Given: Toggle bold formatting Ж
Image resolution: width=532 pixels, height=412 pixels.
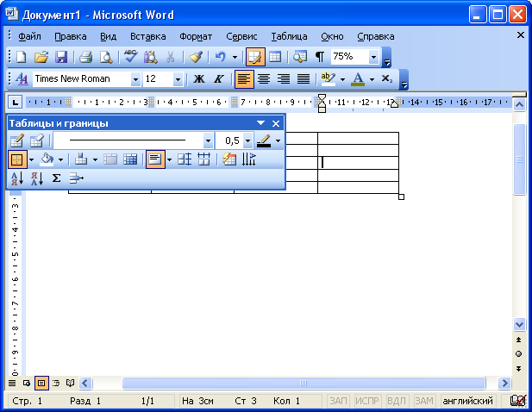Looking at the screenshot, I should click(199, 79).
